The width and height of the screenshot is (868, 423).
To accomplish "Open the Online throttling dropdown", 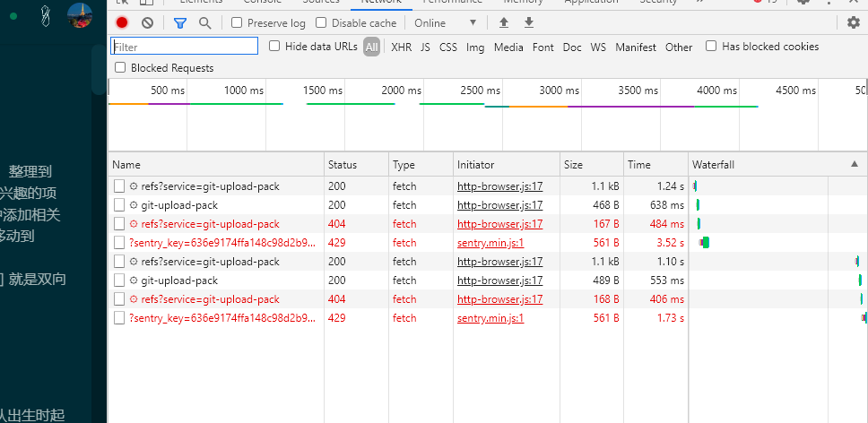I will click(x=445, y=22).
